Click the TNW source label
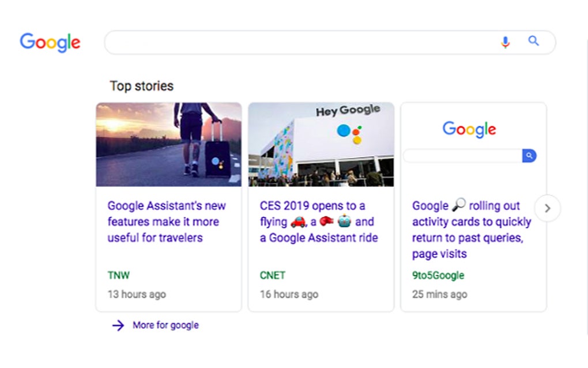588x368 pixels. 119,275
